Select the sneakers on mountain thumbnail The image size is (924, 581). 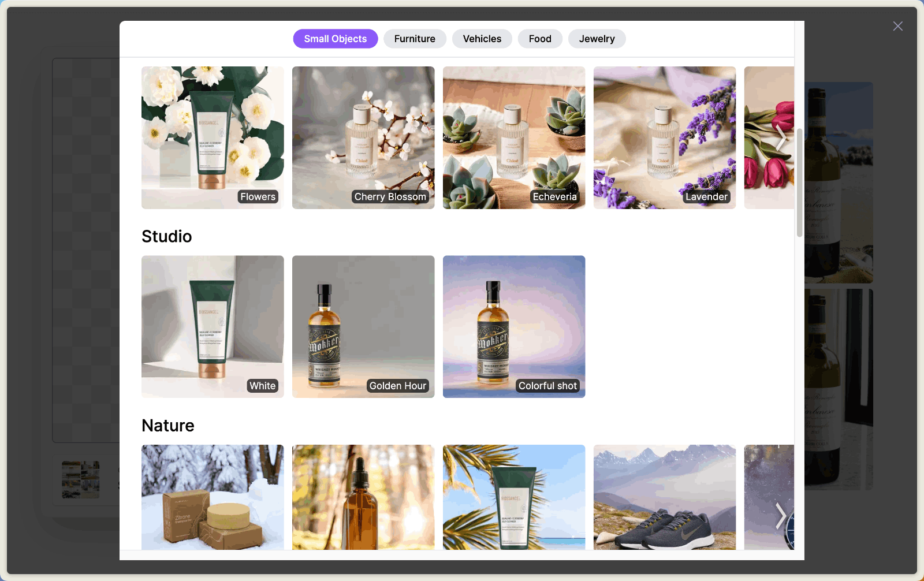point(665,497)
